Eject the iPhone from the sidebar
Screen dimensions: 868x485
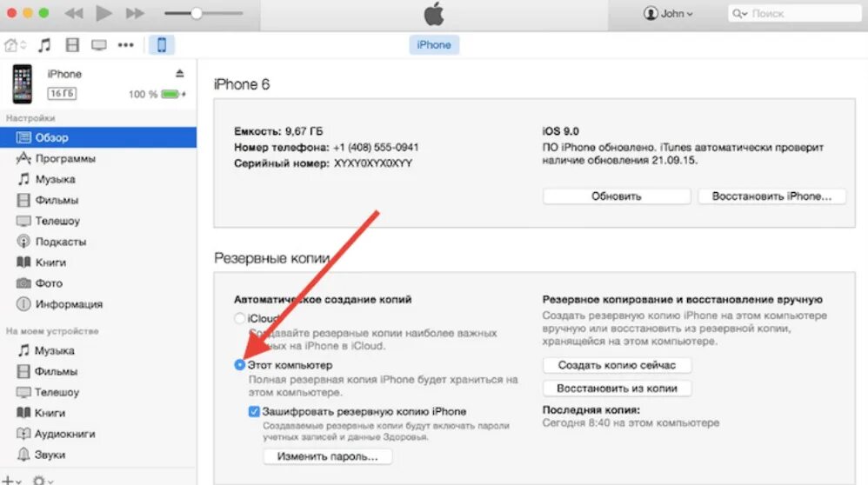[179, 73]
